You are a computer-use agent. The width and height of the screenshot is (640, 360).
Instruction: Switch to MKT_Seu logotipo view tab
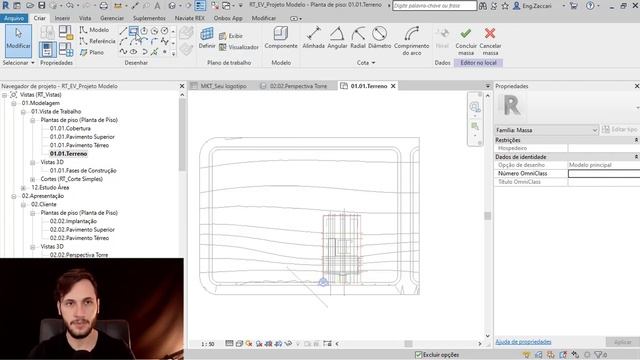coord(223,86)
